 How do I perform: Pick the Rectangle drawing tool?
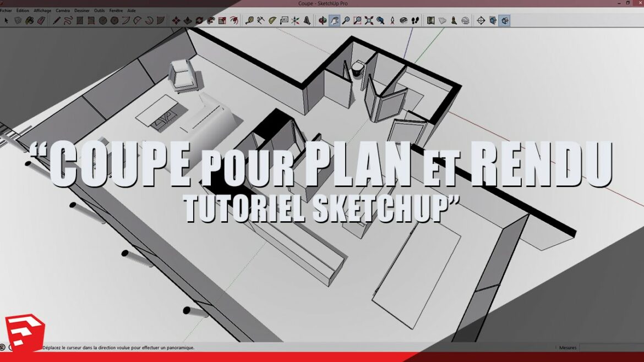(x=80, y=20)
